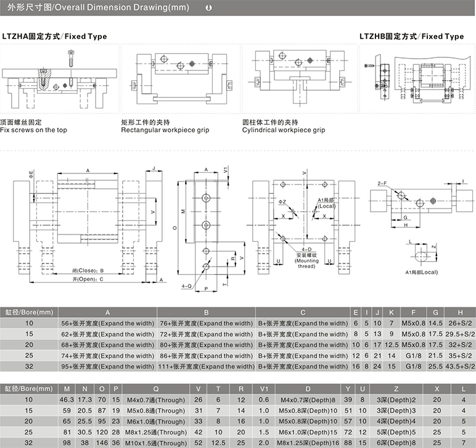Click the 'M4x0.7深(Depth)8' cell

coord(308,400)
